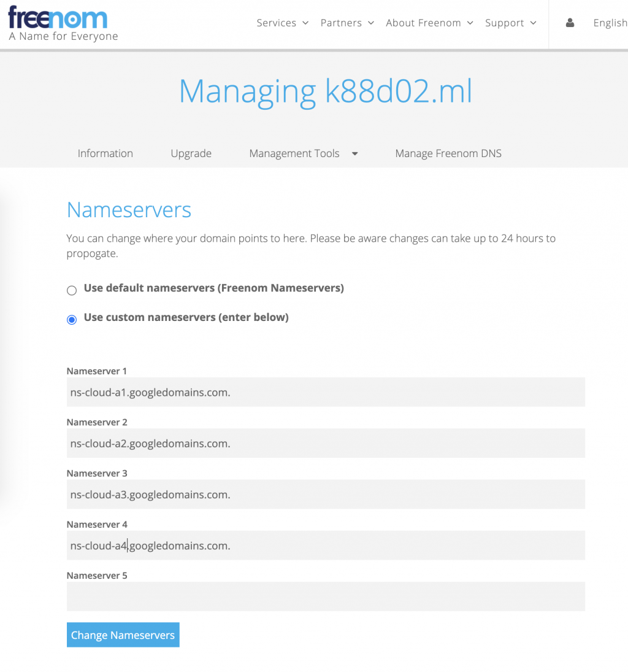Open the Upgrade tab
628x672 pixels.
pyautogui.click(x=191, y=153)
